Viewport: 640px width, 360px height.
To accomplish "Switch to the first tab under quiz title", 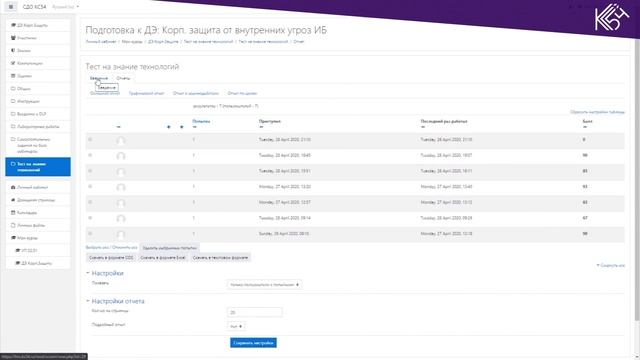I will 99,78.
